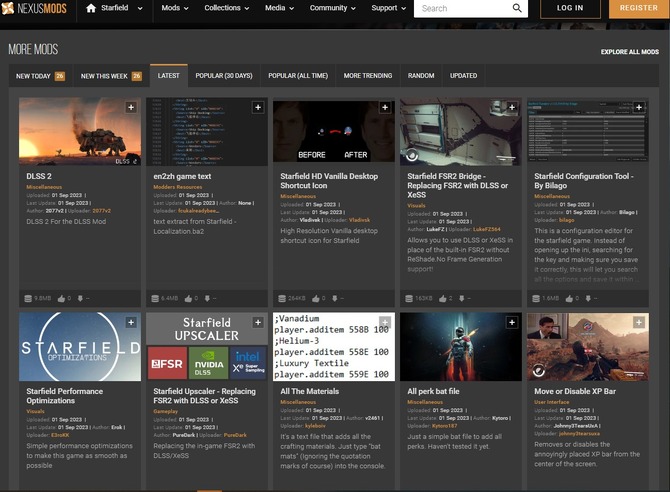Click thumbs-up on HD Vanilla Shortcut Icon card
Image resolution: width=670 pixels, height=492 pixels.
click(x=316, y=298)
